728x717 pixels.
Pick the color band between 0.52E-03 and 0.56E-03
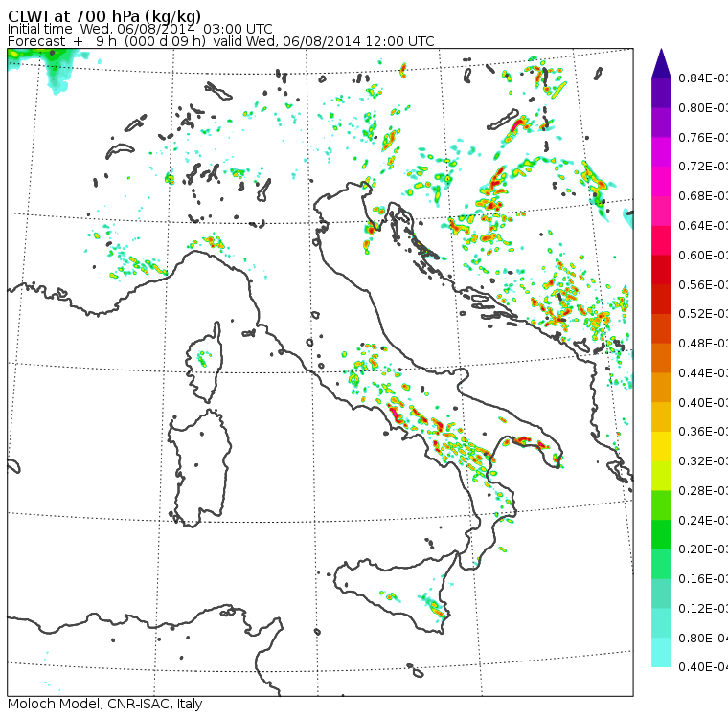[x=661, y=300]
